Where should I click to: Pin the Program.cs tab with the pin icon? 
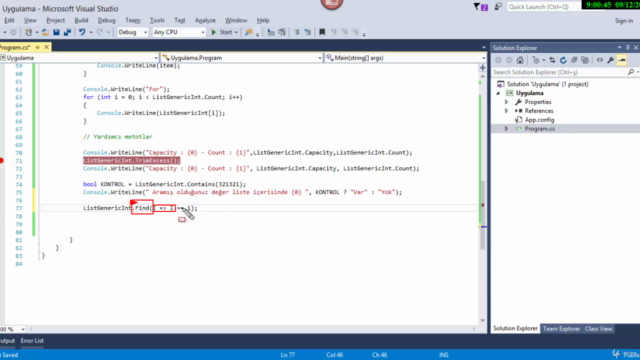click(x=38, y=47)
